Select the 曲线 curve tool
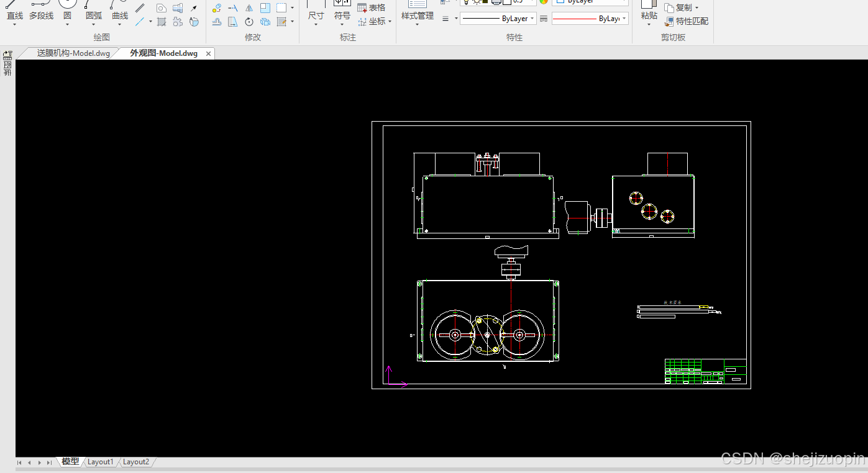The height and width of the screenshot is (473, 868). 120,11
